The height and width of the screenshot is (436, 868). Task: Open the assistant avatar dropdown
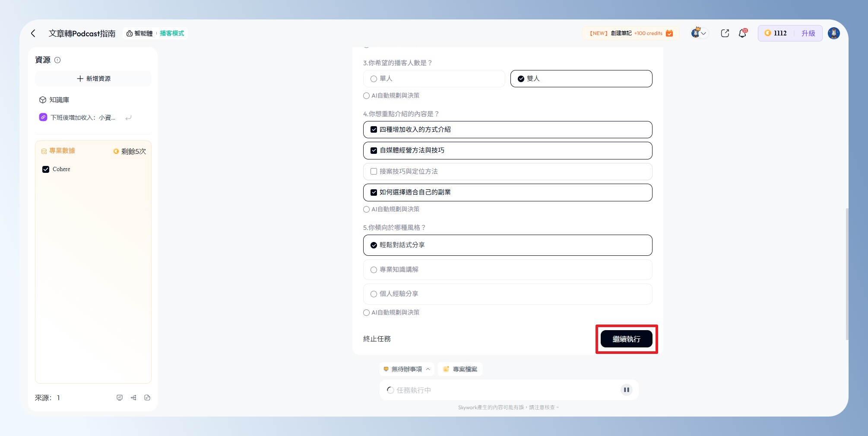click(x=699, y=33)
